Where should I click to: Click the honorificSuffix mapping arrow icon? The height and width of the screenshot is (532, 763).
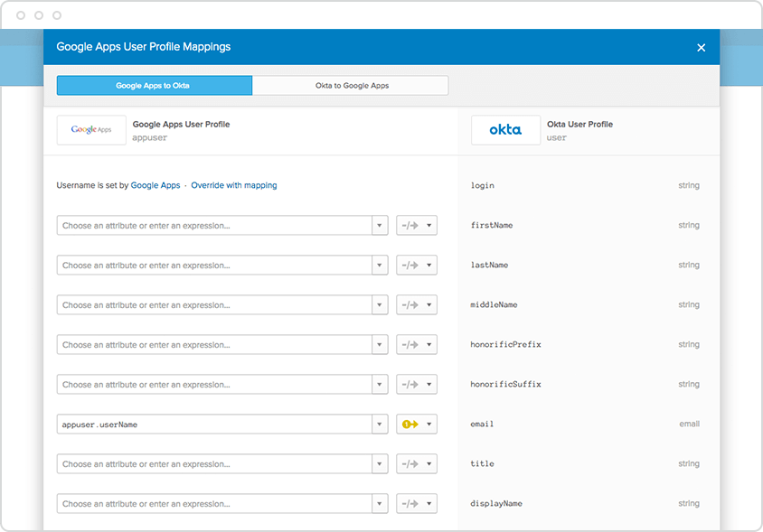pos(410,385)
